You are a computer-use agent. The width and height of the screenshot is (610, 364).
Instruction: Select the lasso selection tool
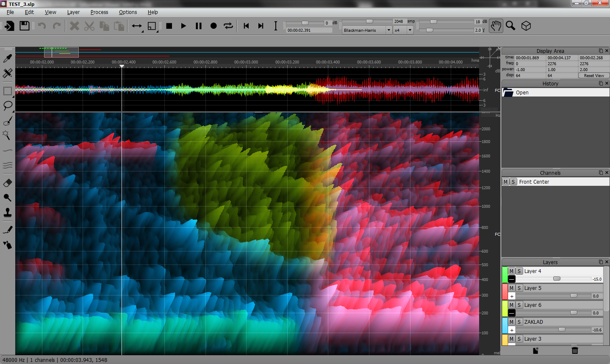[8, 106]
